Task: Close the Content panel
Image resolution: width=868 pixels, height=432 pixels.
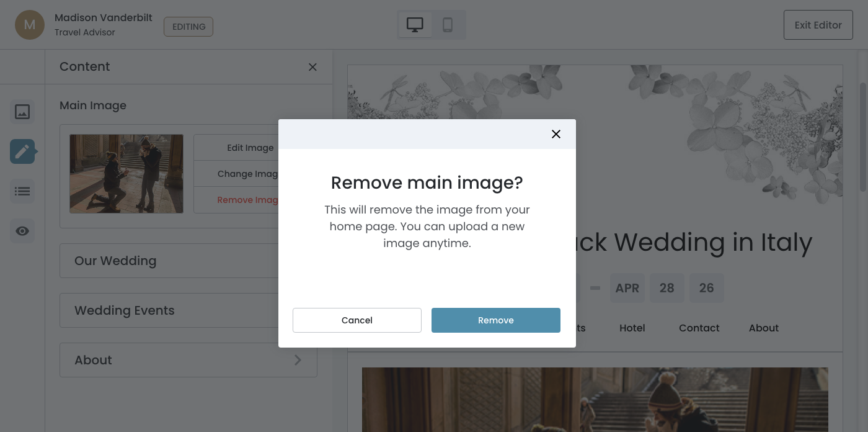Action: tap(312, 67)
